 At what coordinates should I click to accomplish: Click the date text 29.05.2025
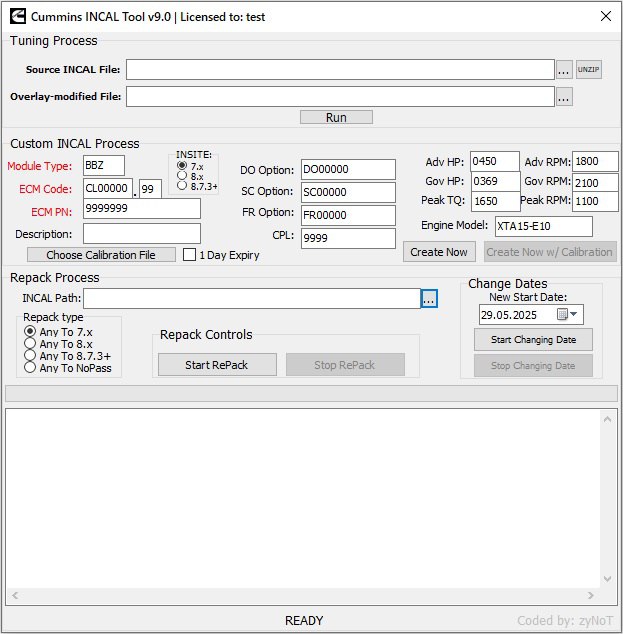tap(509, 315)
